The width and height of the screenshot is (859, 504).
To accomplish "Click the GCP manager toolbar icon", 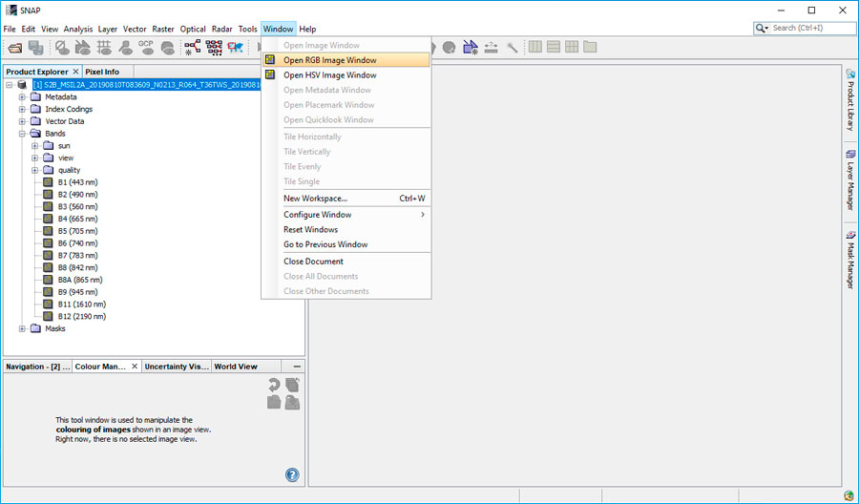I will [x=145, y=47].
